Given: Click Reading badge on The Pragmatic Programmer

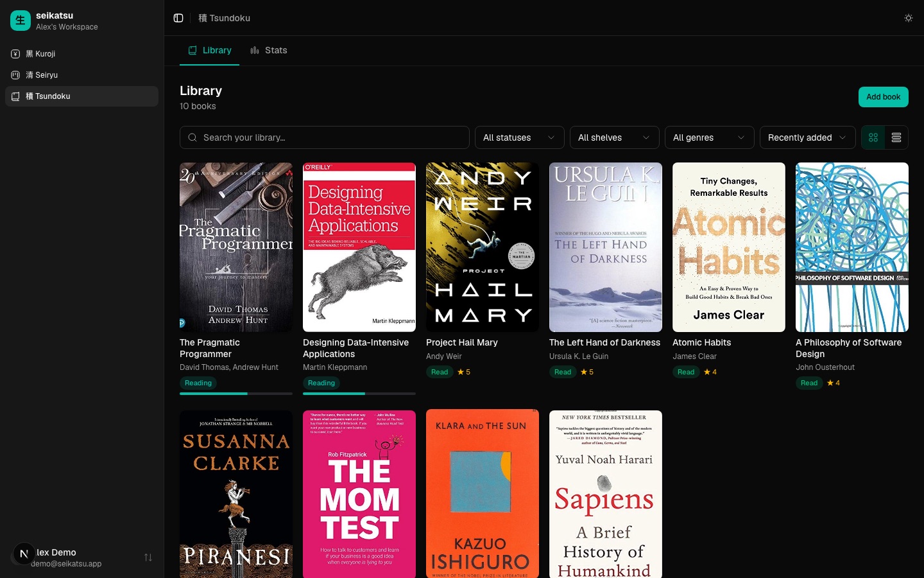Looking at the screenshot, I should pyautogui.click(x=198, y=383).
